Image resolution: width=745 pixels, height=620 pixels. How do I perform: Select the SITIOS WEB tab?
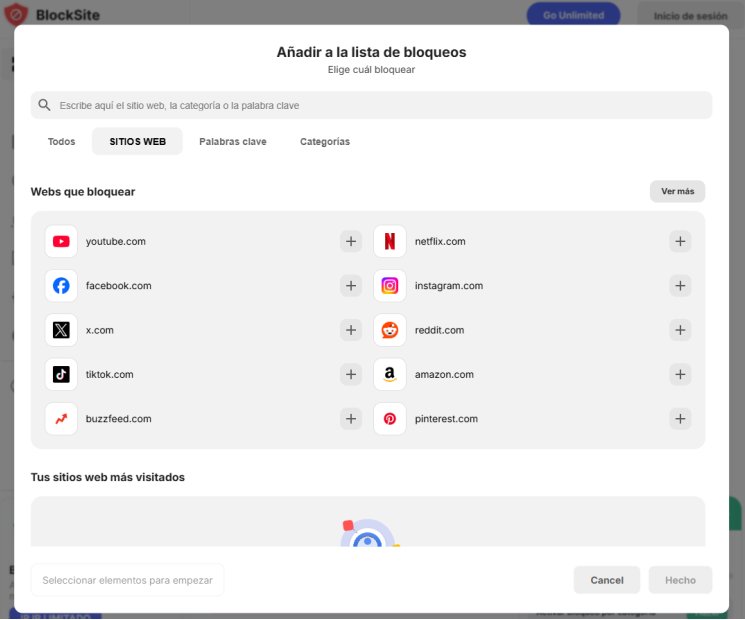click(x=137, y=142)
